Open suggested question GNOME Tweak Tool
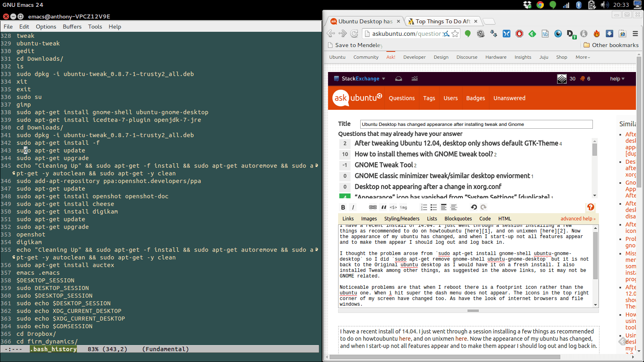644x362 pixels. (384, 165)
